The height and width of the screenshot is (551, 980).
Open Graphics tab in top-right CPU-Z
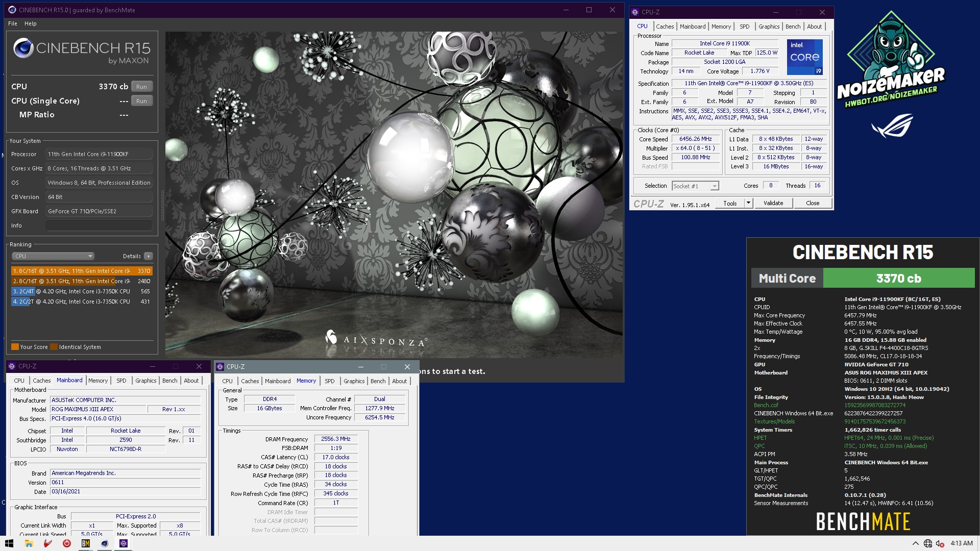[x=769, y=27]
